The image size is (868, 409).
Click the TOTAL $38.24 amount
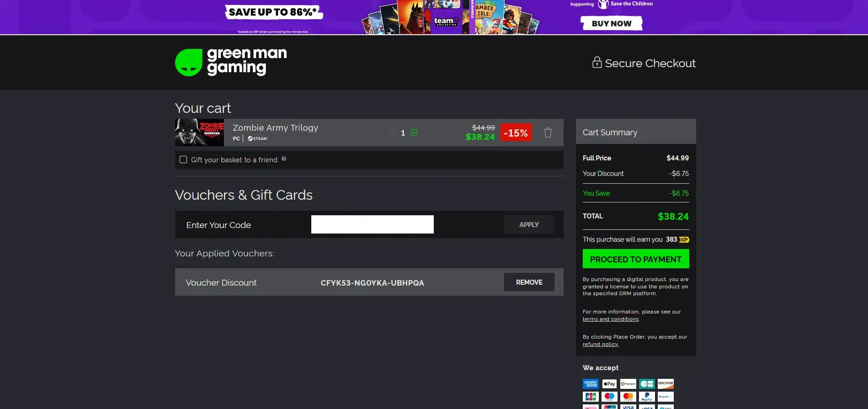673,216
